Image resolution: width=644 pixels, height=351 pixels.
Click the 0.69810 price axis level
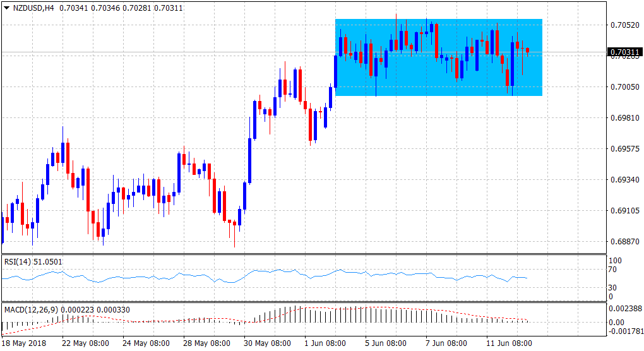click(624, 117)
